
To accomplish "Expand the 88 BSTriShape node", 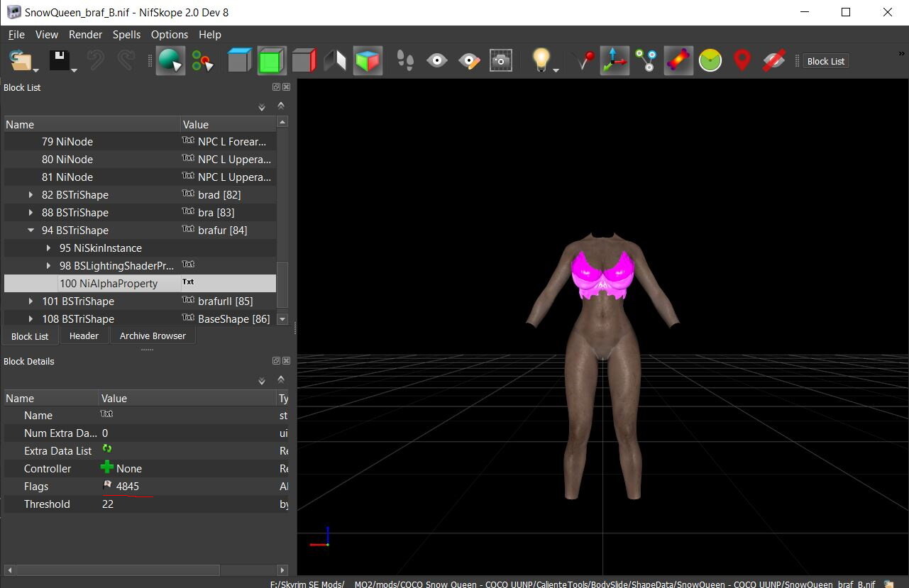I will click(31, 212).
